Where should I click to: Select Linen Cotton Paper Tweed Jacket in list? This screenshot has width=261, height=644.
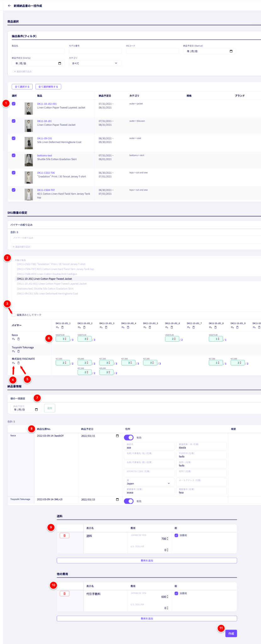click(44, 279)
